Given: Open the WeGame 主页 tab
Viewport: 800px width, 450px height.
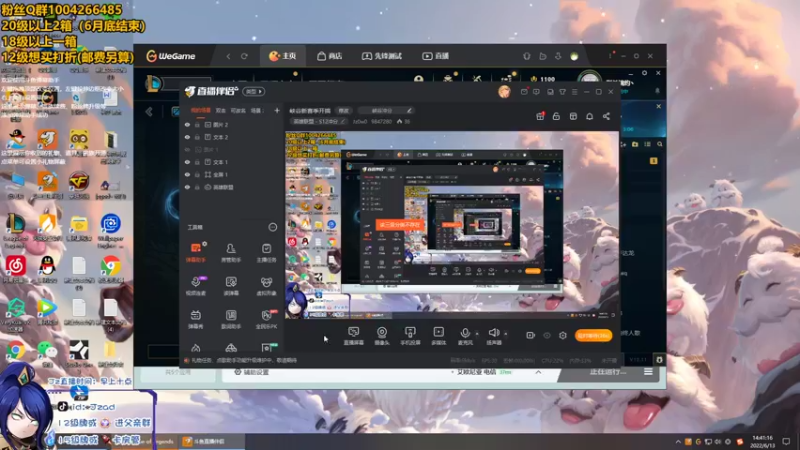Looking at the screenshot, I should [x=283, y=56].
